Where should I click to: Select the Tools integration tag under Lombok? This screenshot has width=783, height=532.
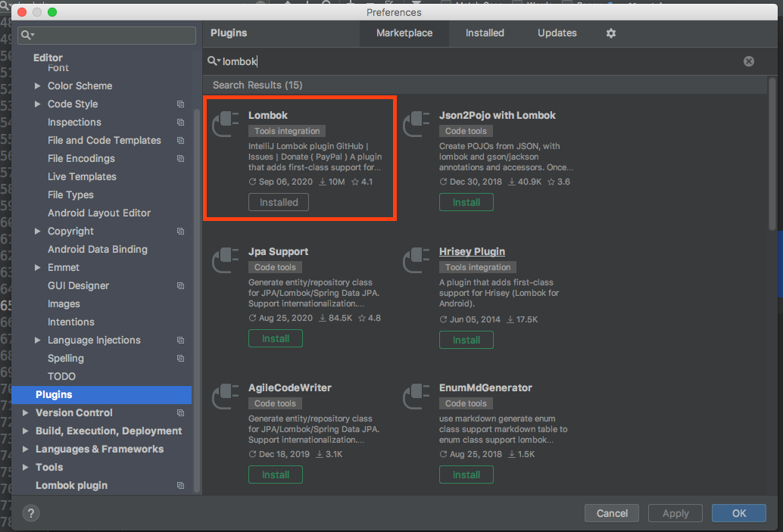287,130
